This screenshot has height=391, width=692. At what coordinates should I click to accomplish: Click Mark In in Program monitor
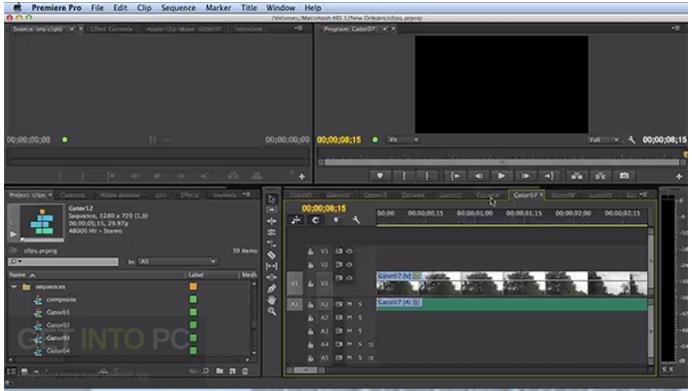(403, 176)
